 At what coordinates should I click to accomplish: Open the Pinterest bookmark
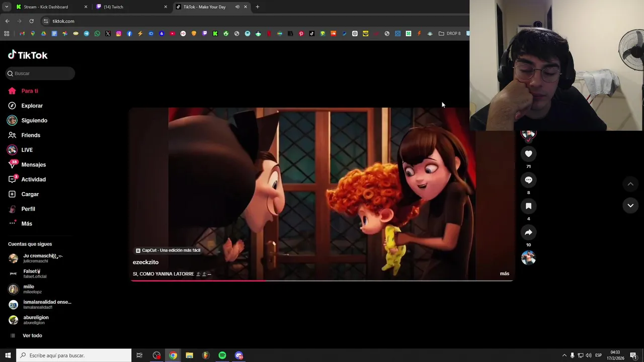[x=301, y=34]
